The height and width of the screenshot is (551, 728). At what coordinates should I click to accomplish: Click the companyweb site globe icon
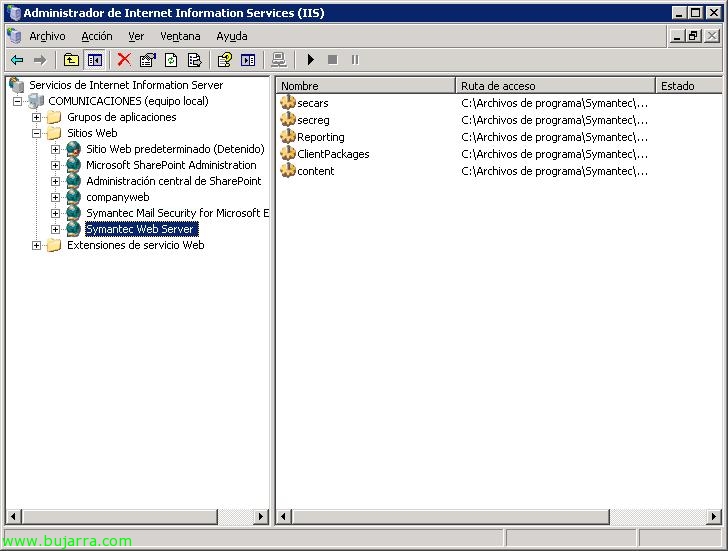(73, 197)
